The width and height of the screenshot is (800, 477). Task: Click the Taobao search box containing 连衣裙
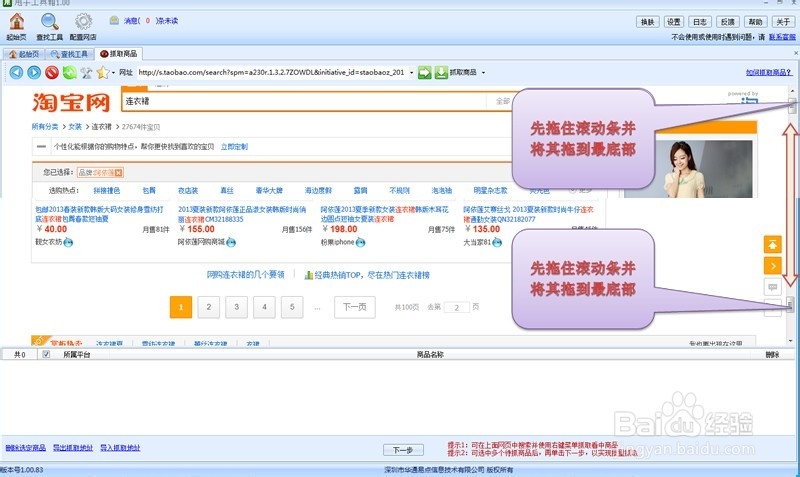click(x=304, y=101)
